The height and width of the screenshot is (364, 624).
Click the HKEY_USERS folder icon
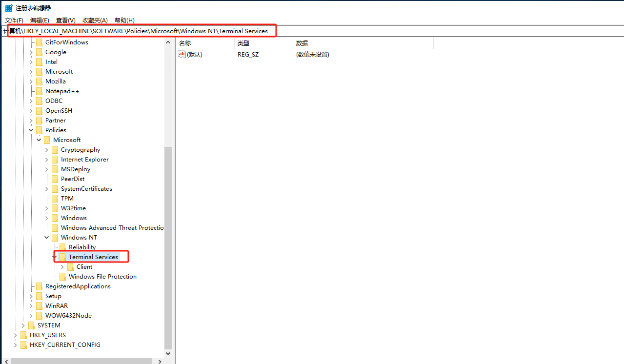[23, 335]
